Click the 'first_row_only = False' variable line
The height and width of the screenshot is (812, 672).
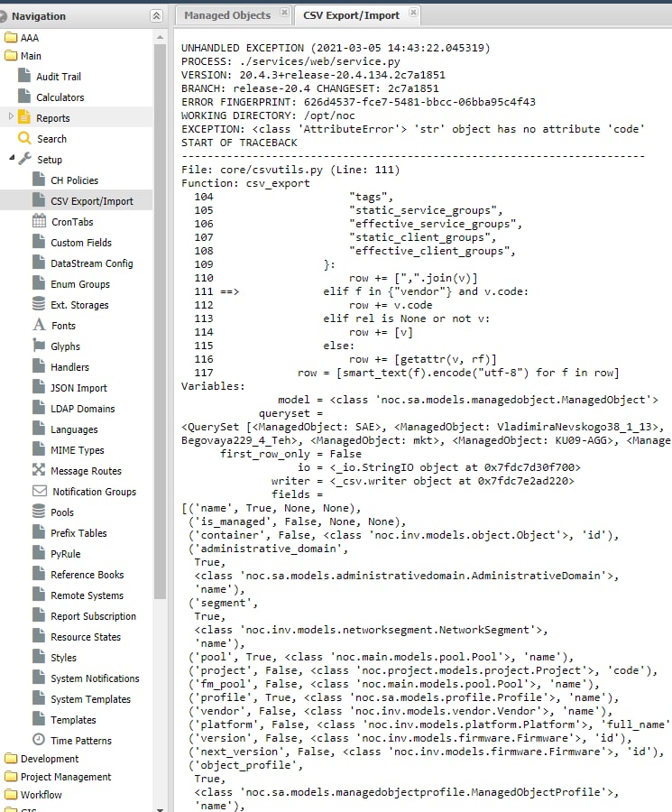[290, 454]
